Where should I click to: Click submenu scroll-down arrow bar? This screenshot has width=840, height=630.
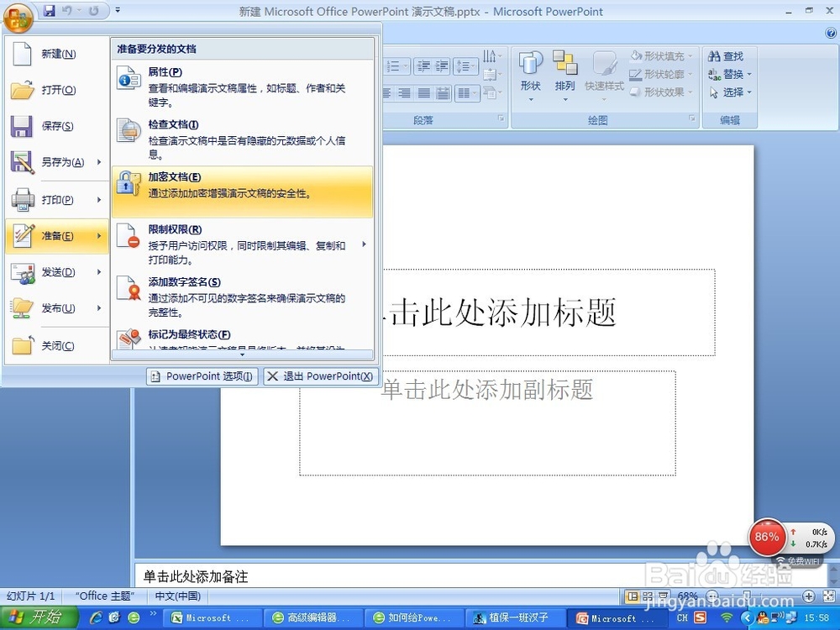242,354
